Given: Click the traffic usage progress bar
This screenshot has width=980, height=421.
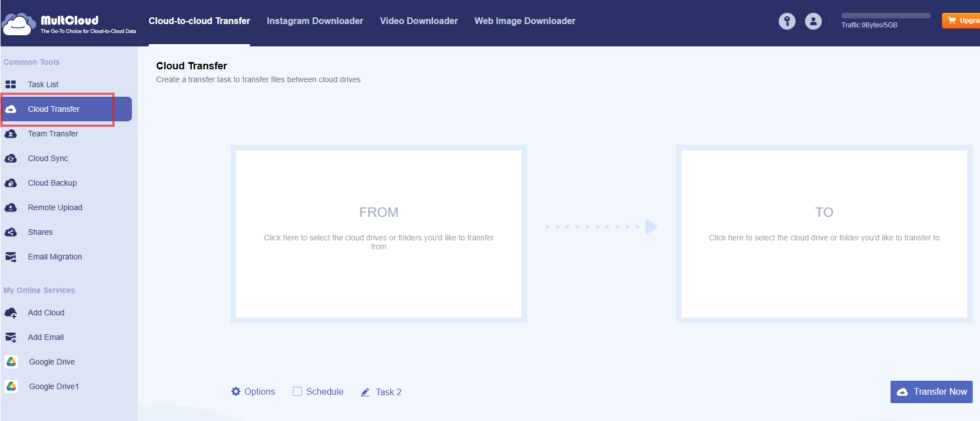Looking at the screenshot, I should pos(886,16).
